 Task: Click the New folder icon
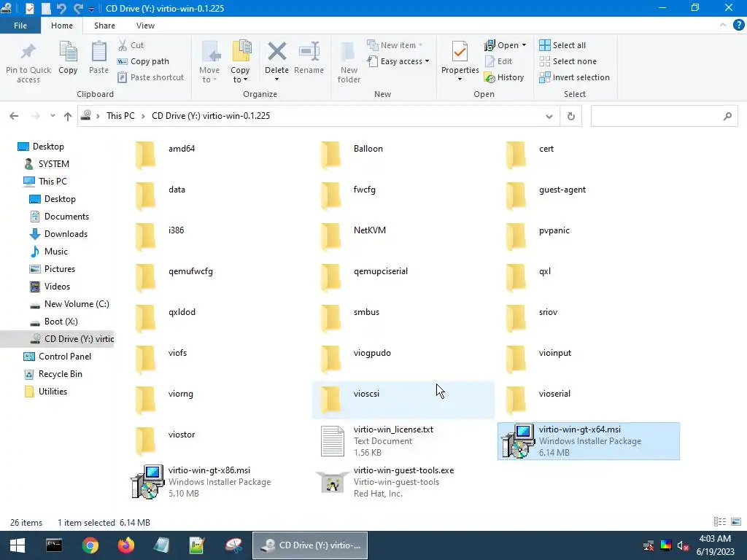[x=348, y=52]
